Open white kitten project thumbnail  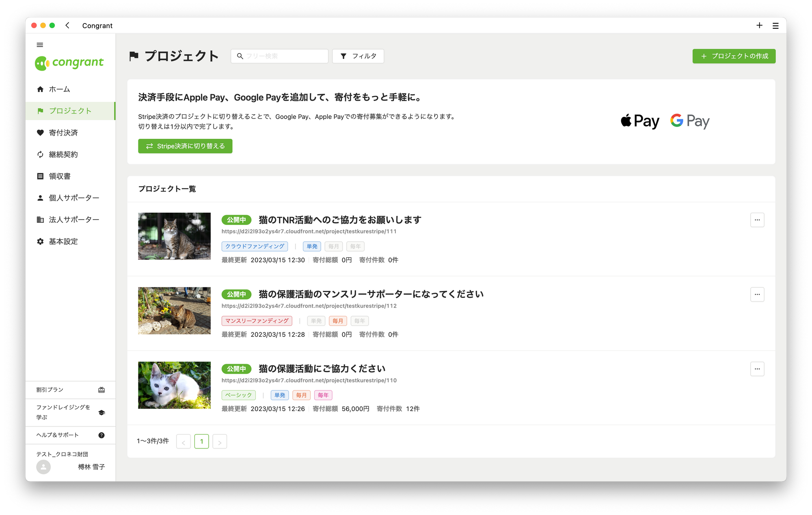click(x=174, y=385)
